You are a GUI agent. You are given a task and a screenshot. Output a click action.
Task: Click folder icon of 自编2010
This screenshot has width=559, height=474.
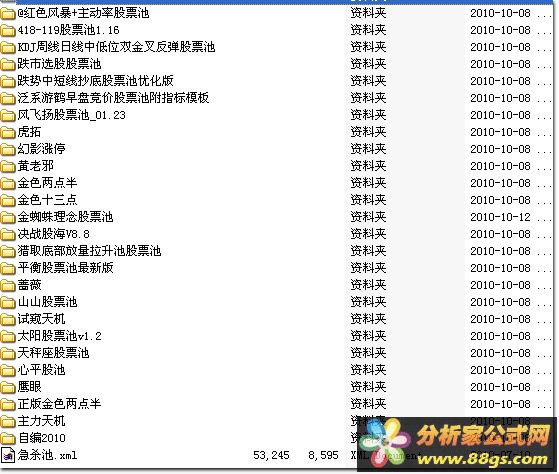pyautogui.click(x=7, y=439)
